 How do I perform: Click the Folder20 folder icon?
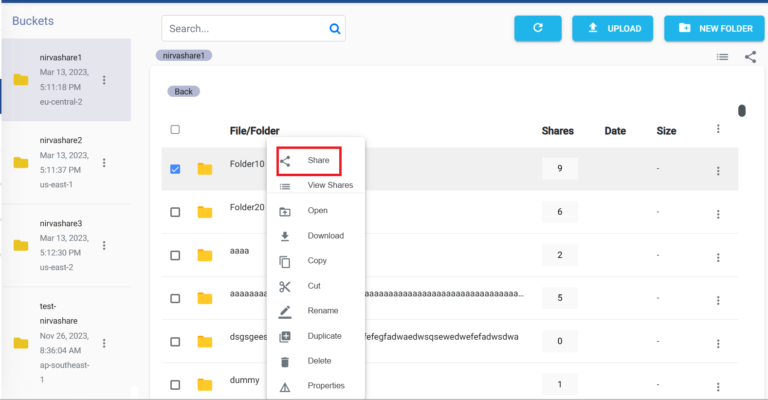point(205,211)
